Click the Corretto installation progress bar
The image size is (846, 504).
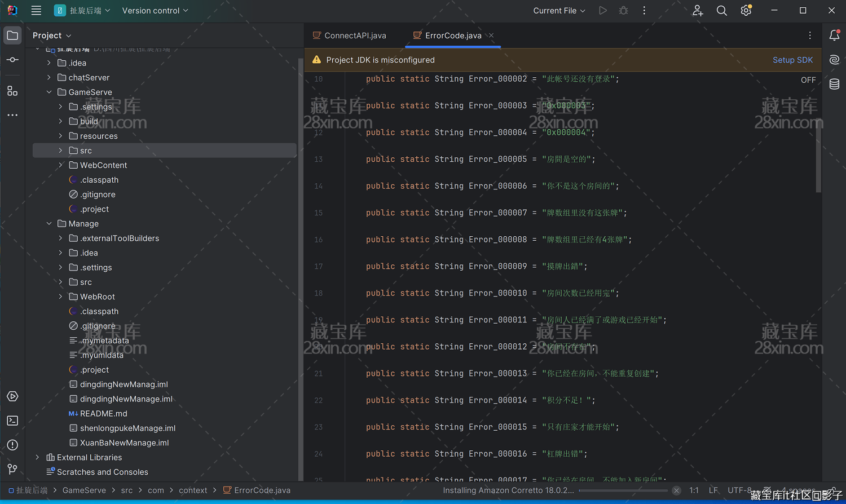coord(623,490)
